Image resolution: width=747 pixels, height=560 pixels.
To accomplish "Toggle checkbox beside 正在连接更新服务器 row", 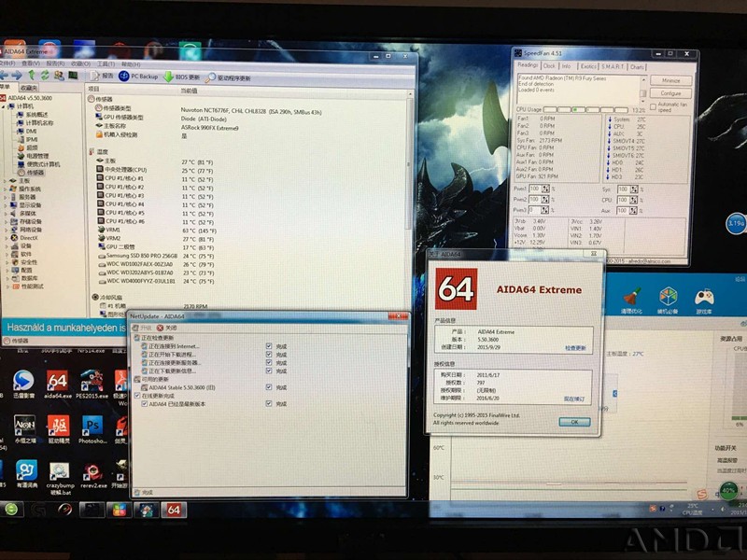I will point(269,362).
